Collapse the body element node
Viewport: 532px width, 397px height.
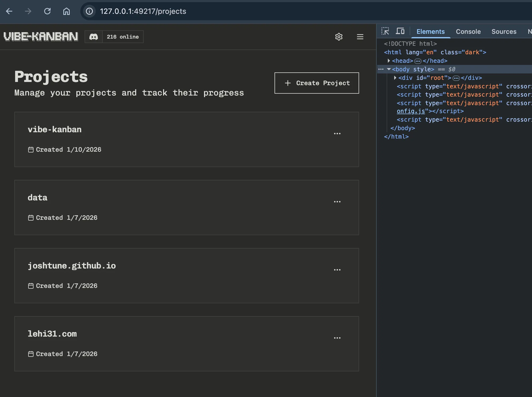coord(389,69)
